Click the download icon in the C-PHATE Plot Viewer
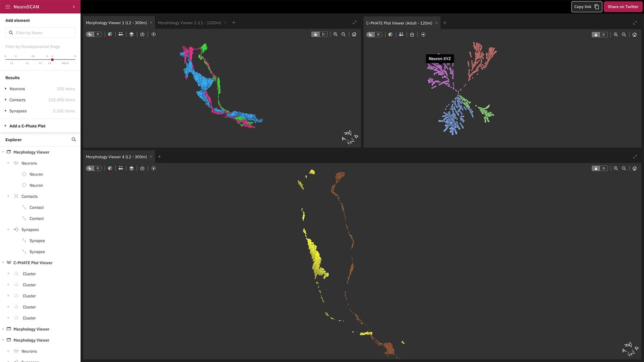 click(x=412, y=35)
